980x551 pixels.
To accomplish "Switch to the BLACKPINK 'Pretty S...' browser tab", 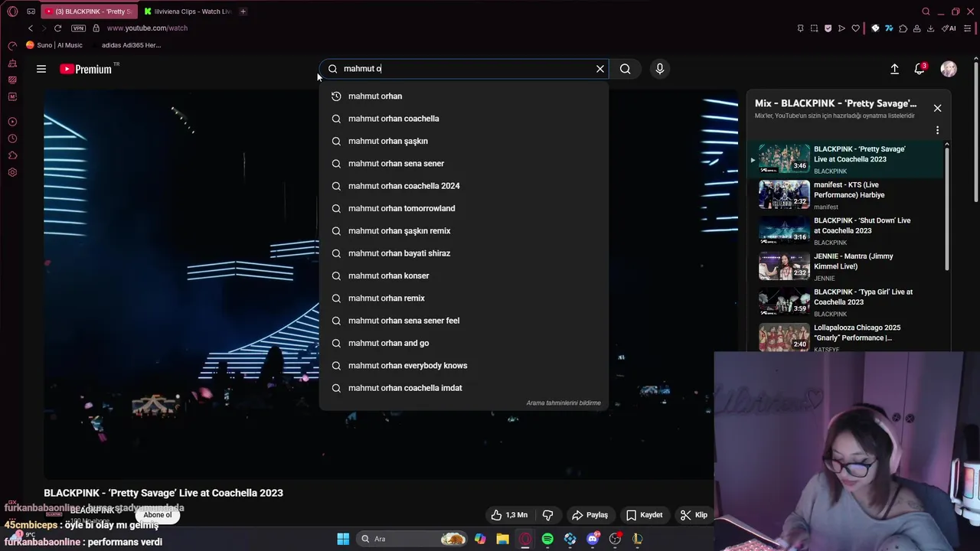I will click(88, 11).
